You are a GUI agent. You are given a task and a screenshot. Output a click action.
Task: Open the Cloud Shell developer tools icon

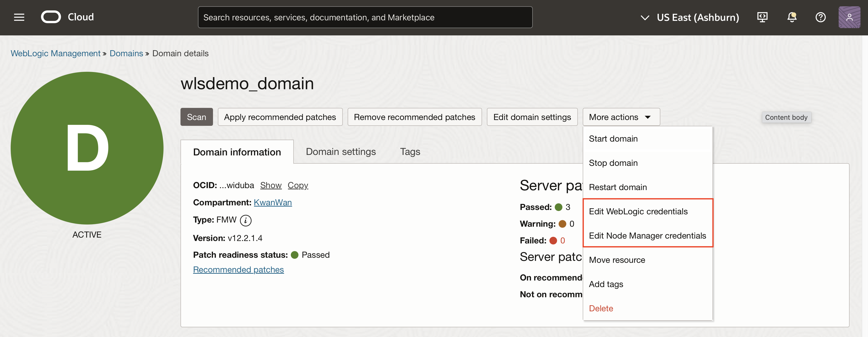click(762, 17)
